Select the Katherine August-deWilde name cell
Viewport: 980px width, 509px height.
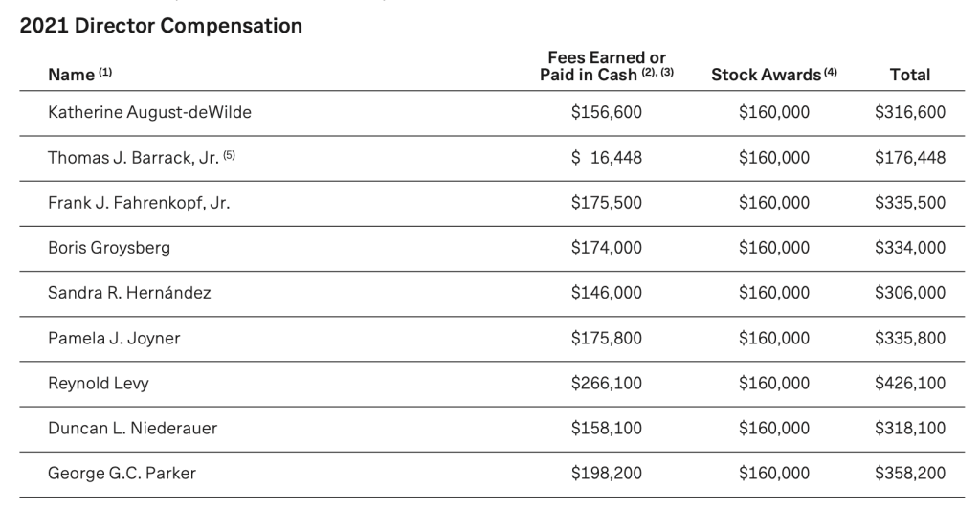click(149, 112)
